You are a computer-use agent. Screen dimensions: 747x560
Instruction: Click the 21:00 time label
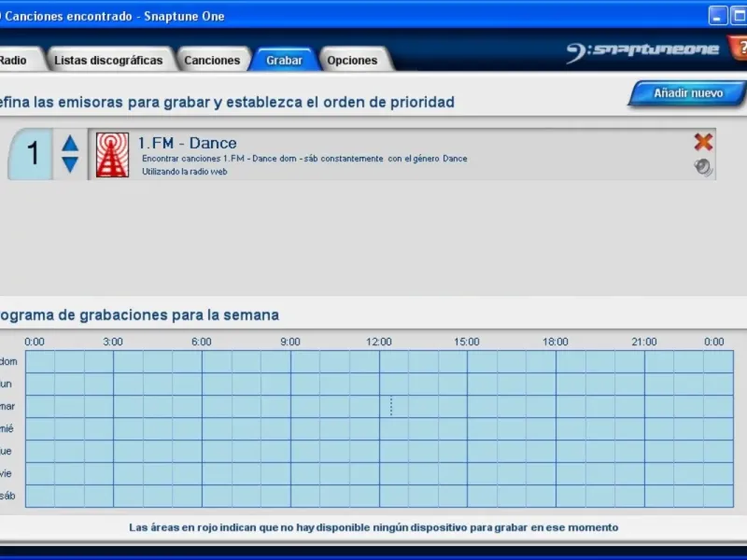(644, 342)
